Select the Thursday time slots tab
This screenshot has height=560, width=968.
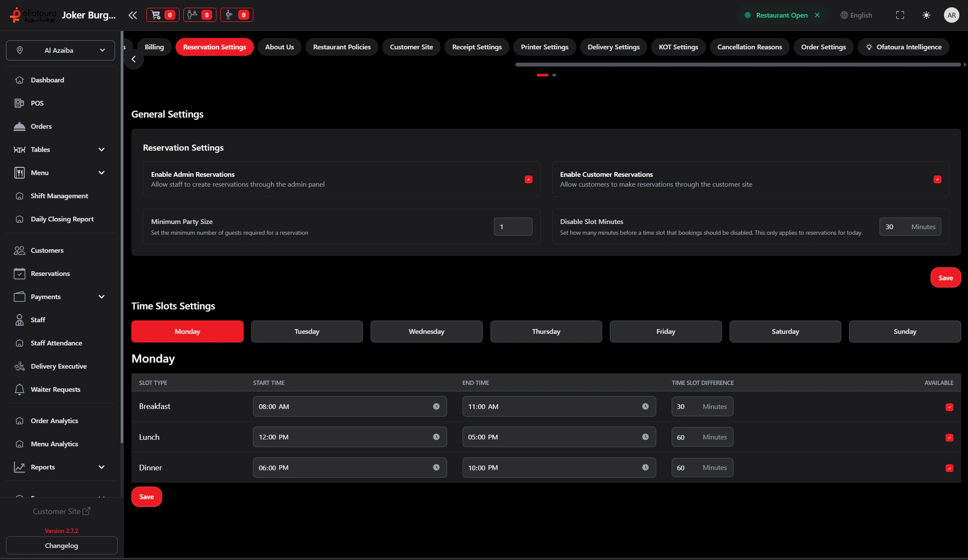[x=546, y=331]
